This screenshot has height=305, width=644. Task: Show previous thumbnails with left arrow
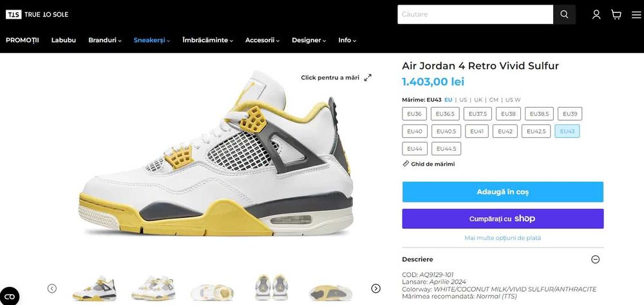[52, 288]
